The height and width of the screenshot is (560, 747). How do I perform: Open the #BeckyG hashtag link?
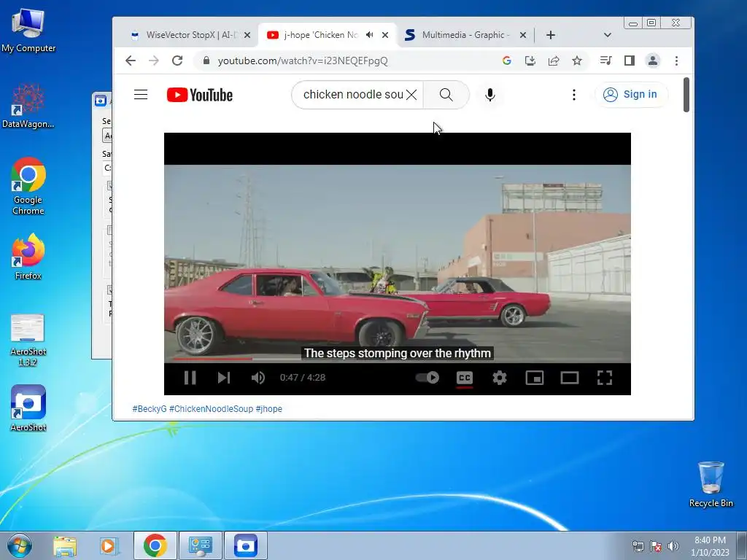click(150, 408)
